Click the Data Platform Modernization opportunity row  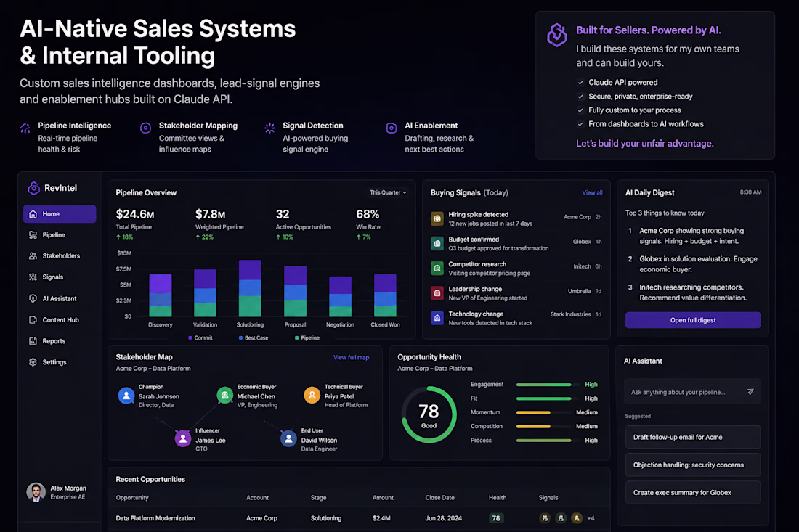[359, 518]
